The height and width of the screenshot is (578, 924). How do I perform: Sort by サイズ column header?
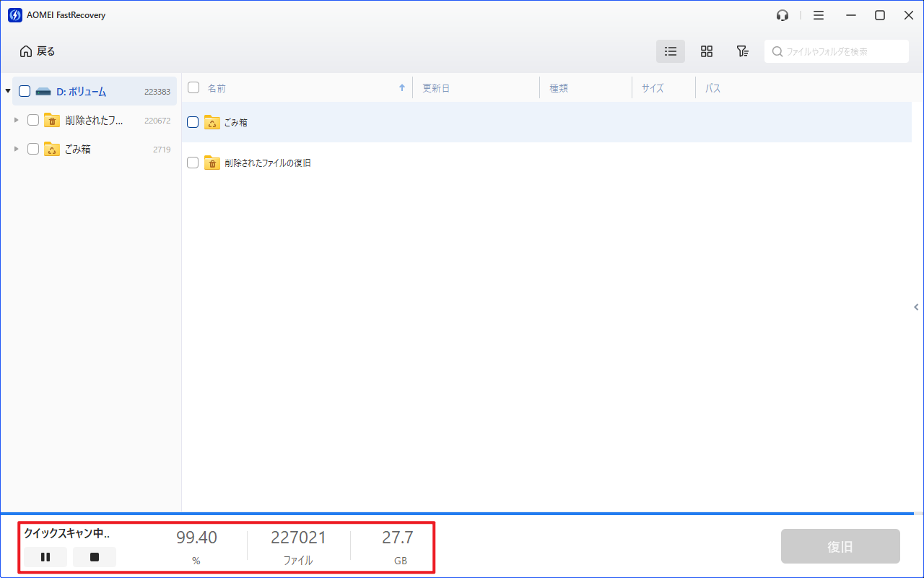(652, 88)
